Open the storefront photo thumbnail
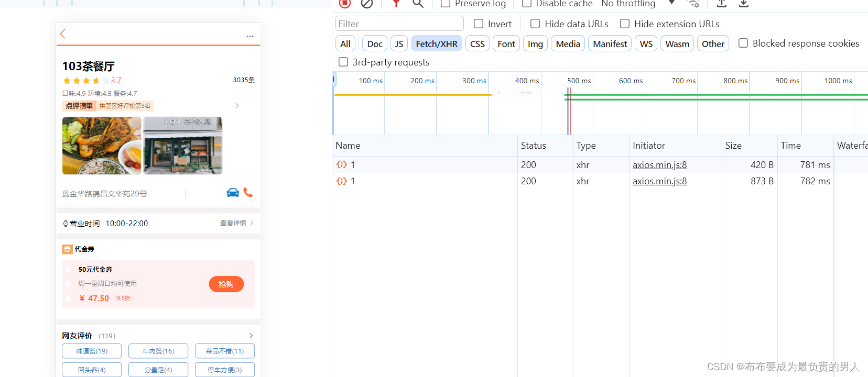The width and height of the screenshot is (868, 377). coord(183,146)
